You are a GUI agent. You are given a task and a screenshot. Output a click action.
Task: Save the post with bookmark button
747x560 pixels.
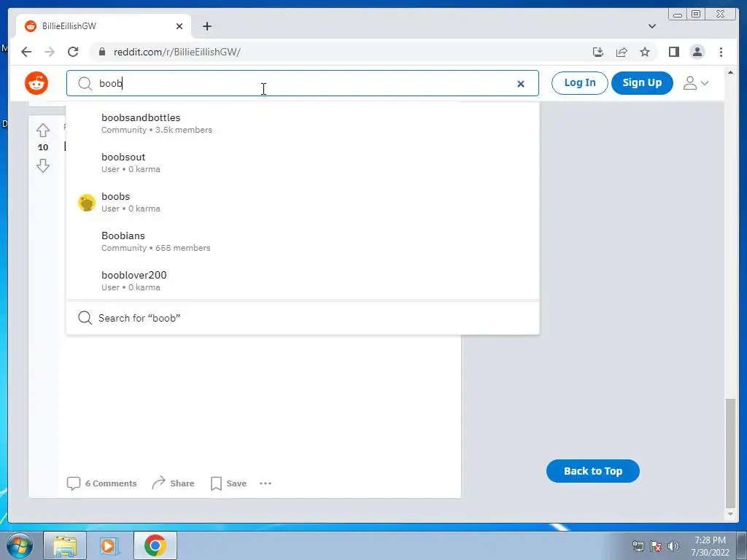[228, 483]
